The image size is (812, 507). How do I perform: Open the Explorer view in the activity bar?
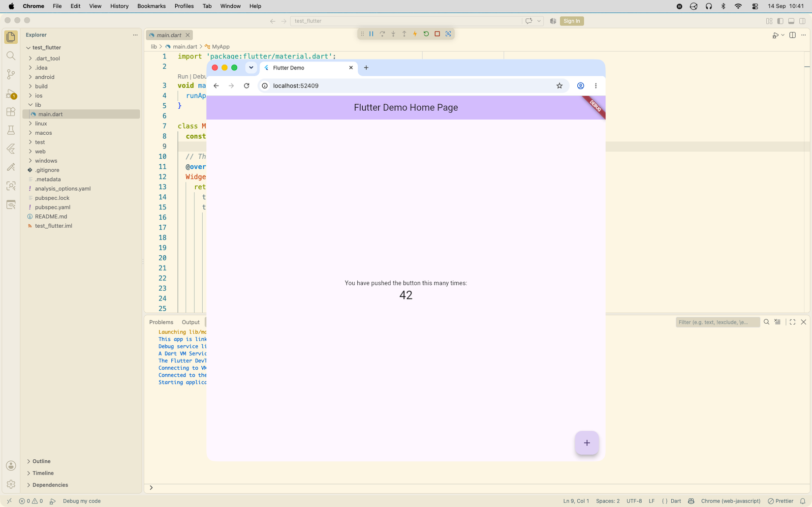click(11, 37)
